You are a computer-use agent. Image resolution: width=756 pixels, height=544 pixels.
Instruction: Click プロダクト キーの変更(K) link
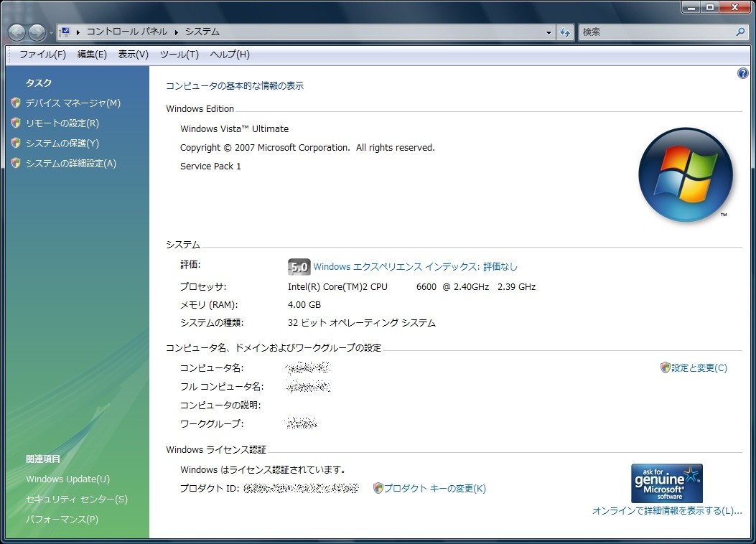pos(434,489)
